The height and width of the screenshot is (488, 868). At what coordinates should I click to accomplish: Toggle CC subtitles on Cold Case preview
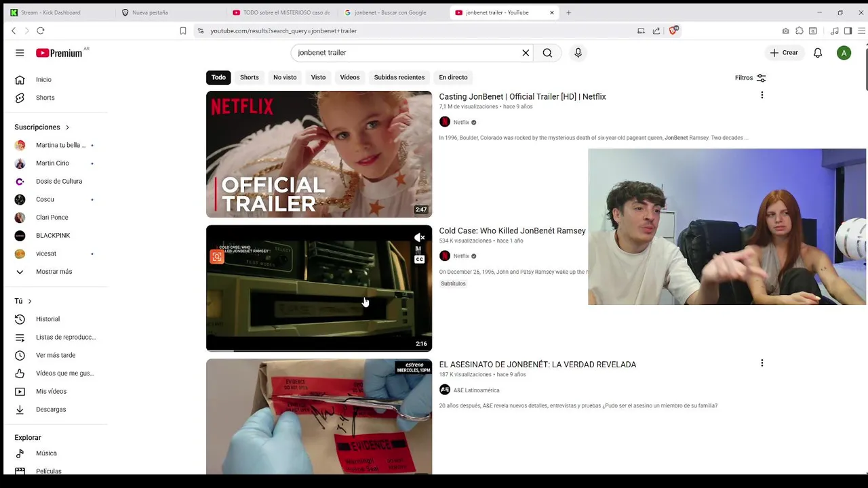[x=419, y=259]
